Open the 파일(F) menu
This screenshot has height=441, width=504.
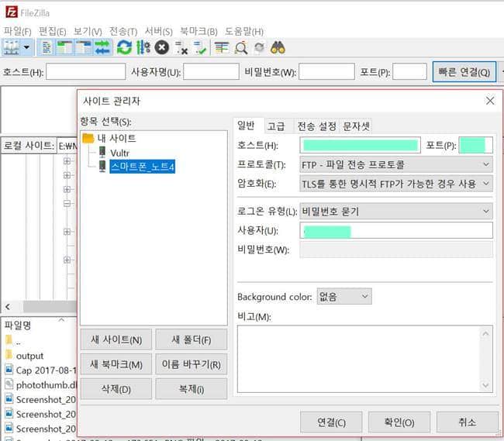pos(17,32)
